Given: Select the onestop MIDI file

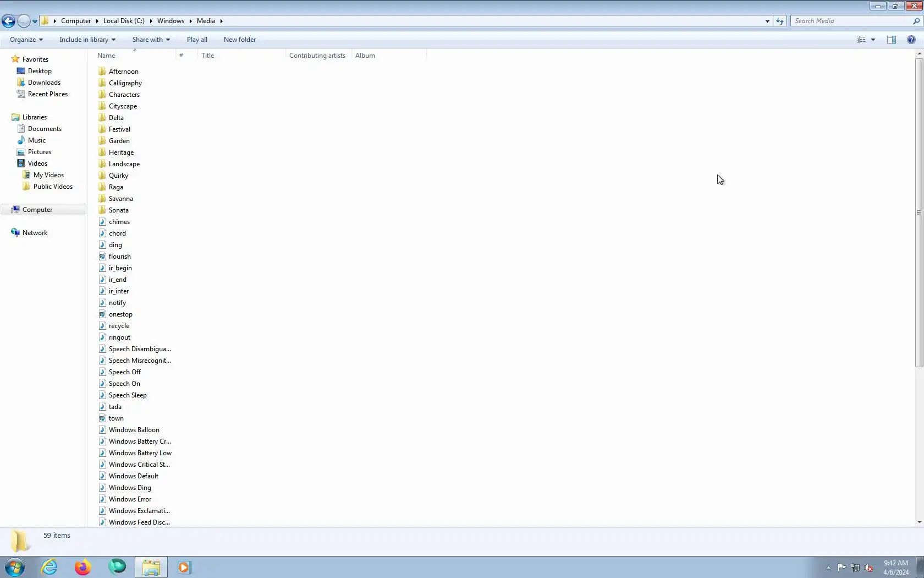Looking at the screenshot, I should [x=120, y=314].
